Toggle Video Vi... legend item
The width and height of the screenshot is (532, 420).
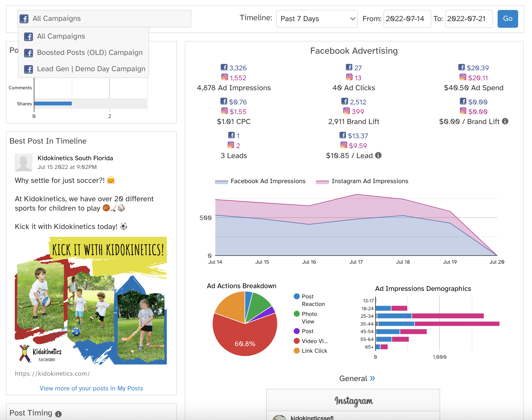pyautogui.click(x=311, y=341)
